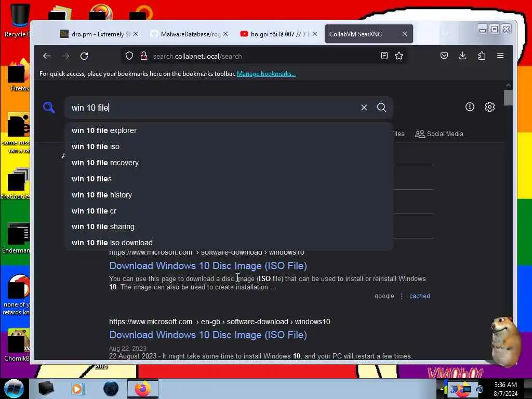Open first Download Windows 10 Disc Image result
Screen dimensions: 532x399
[x=208, y=265]
